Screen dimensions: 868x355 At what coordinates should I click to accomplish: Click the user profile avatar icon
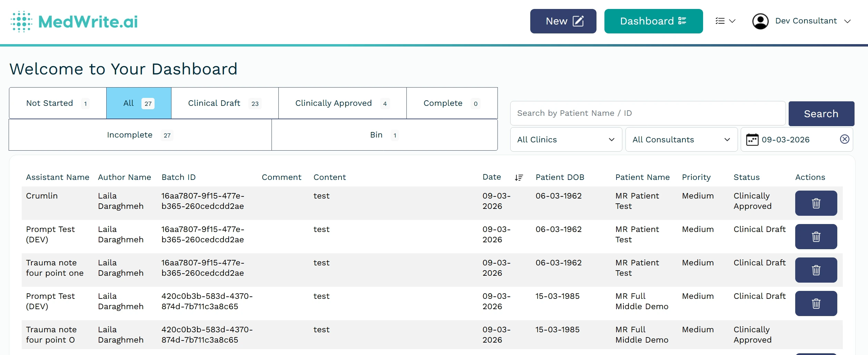(760, 21)
